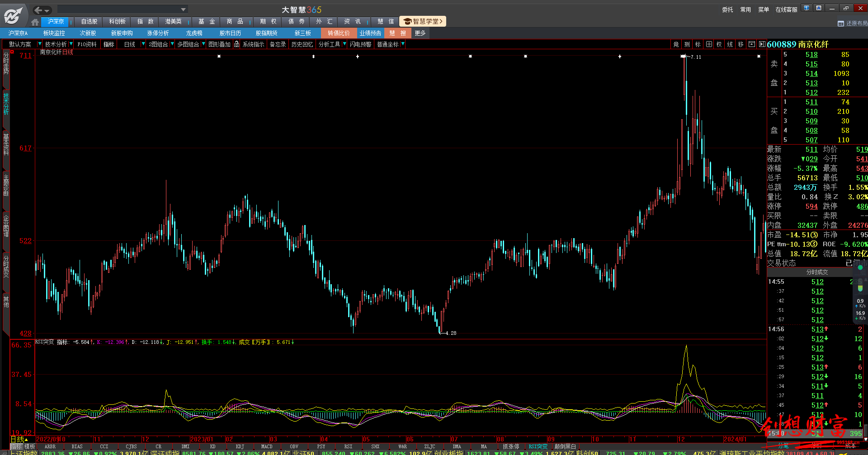868x455 pixels.
Task: Open the 沪深京 market tab
Action: tap(56, 22)
